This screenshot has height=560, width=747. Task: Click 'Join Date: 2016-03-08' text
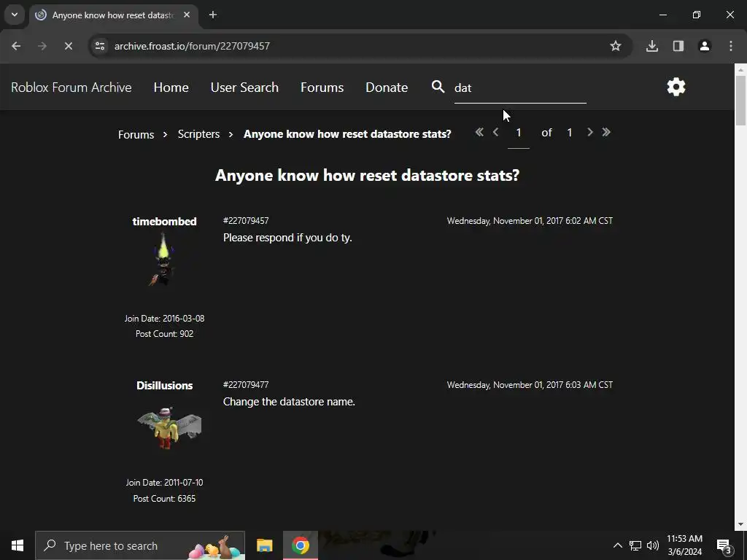click(164, 319)
